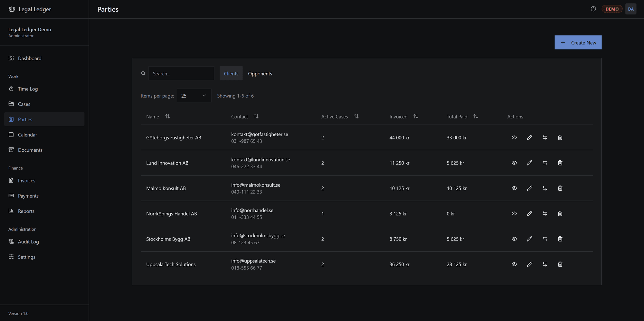Click swap icon on Uppsala Tech Solutions row
The image size is (644, 321).
tap(545, 264)
